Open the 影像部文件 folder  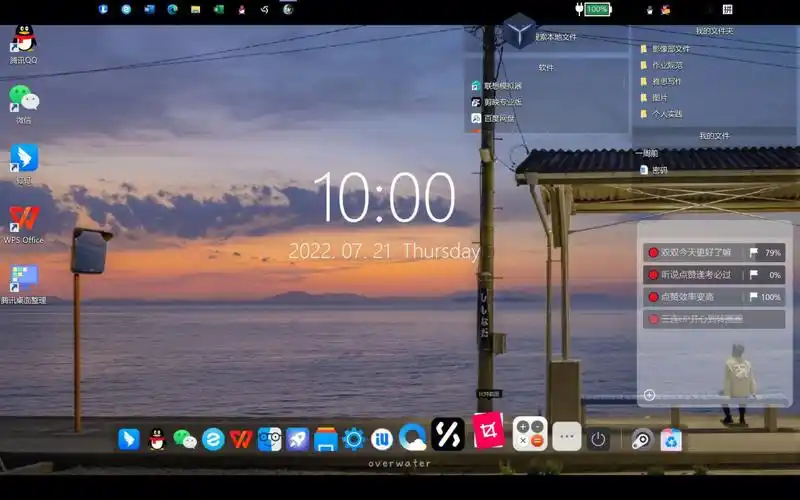click(x=670, y=49)
